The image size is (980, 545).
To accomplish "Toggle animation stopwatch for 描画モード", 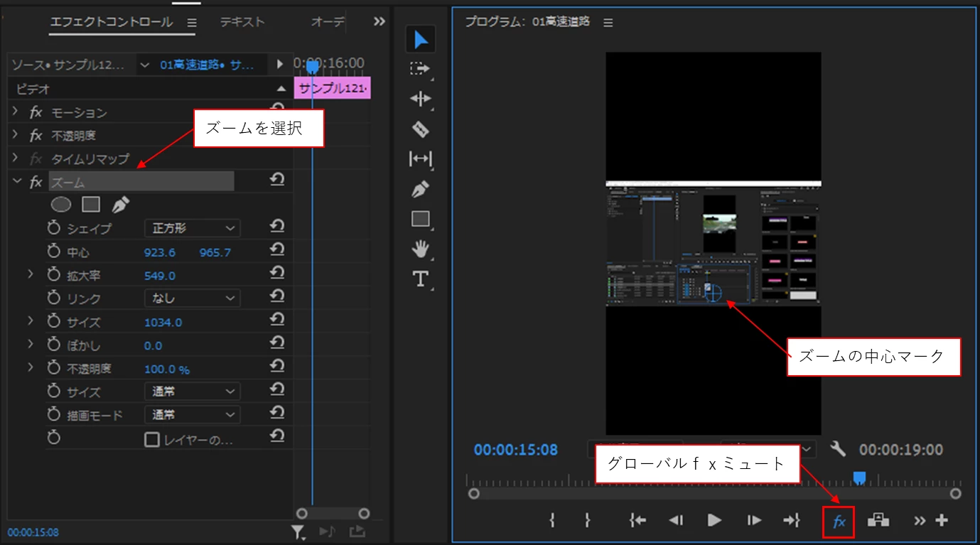I will [54, 415].
